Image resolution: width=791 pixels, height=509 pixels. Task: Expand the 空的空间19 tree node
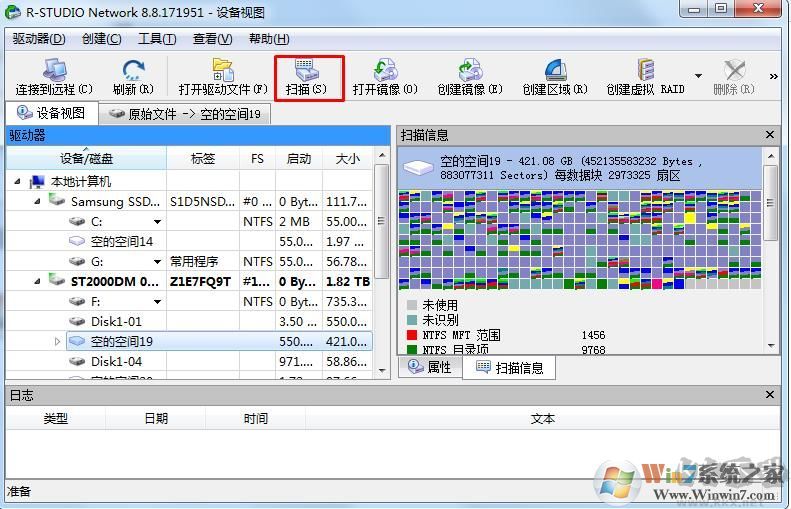coord(57,342)
